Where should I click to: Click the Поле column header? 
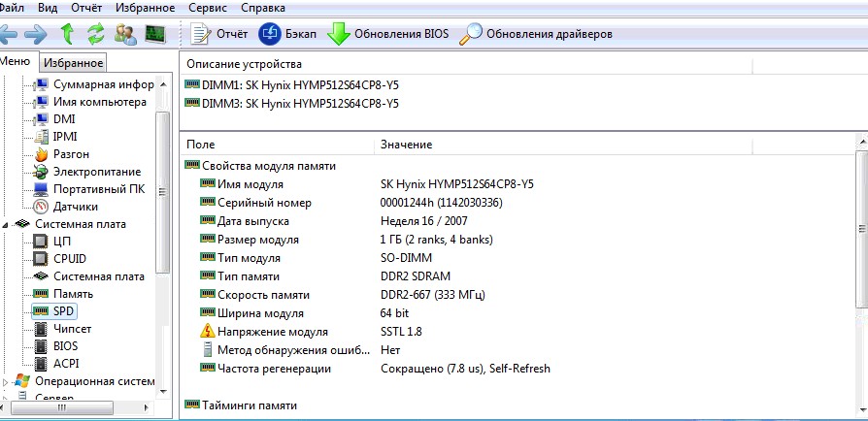277,145
